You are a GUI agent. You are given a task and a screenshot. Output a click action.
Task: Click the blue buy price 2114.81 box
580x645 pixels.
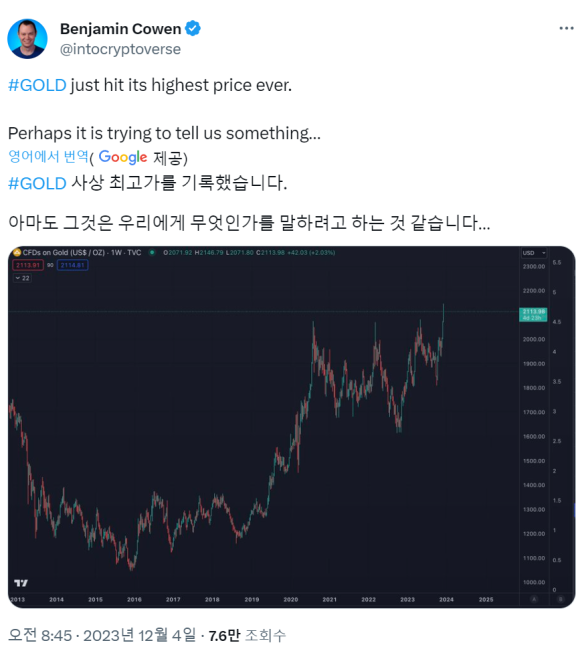72,265
